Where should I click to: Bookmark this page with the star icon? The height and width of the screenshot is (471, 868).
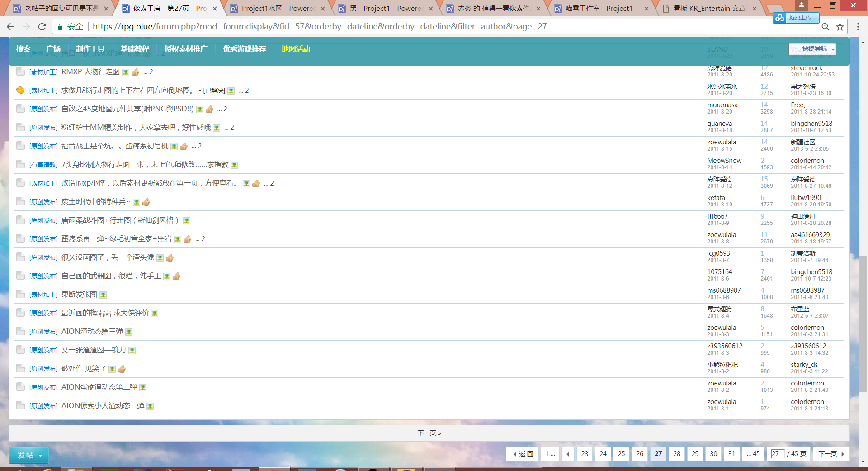840,27
